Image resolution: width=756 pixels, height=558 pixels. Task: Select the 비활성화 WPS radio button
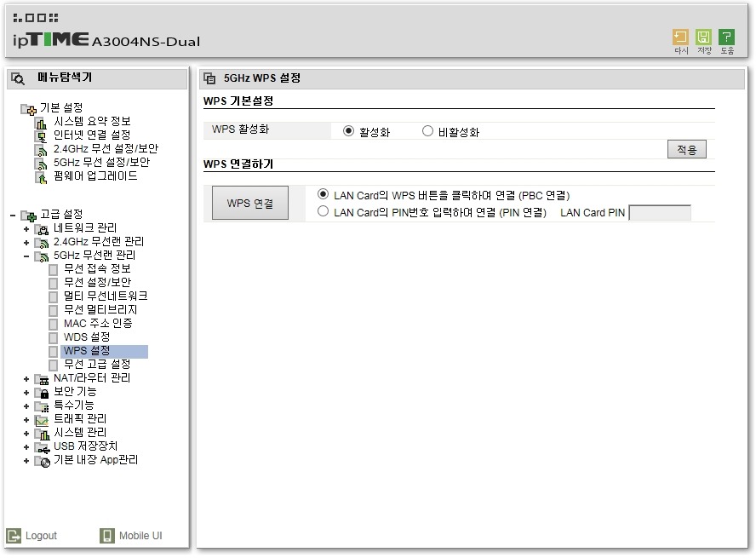(x=427, y=131)
